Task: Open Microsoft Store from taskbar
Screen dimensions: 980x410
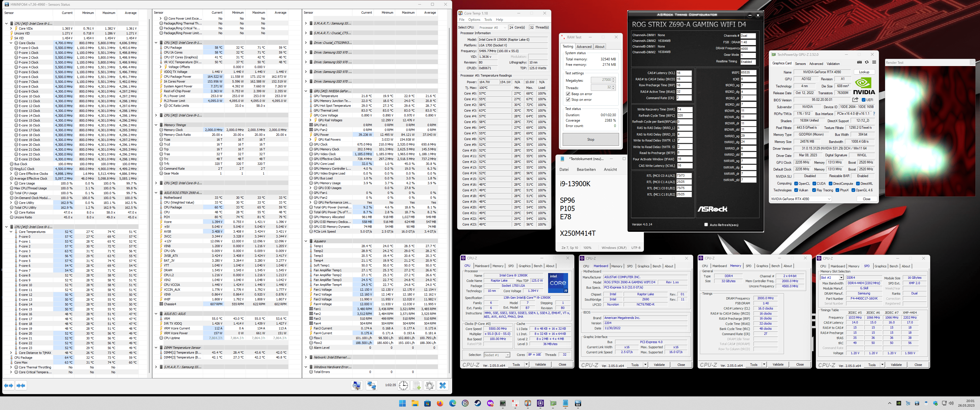Action: (427, 403)
